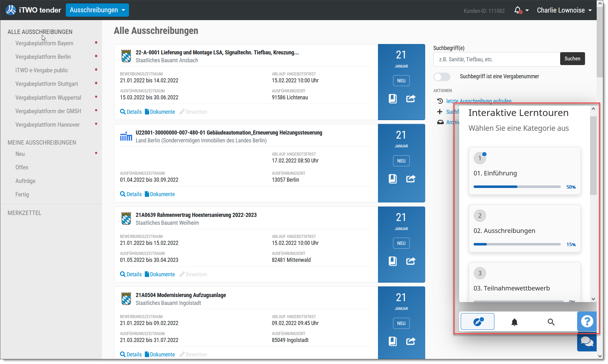The image size is (608, 364).
Task: Open Dokumente of the 21A0504 tender
Action: tap(160, 354)
